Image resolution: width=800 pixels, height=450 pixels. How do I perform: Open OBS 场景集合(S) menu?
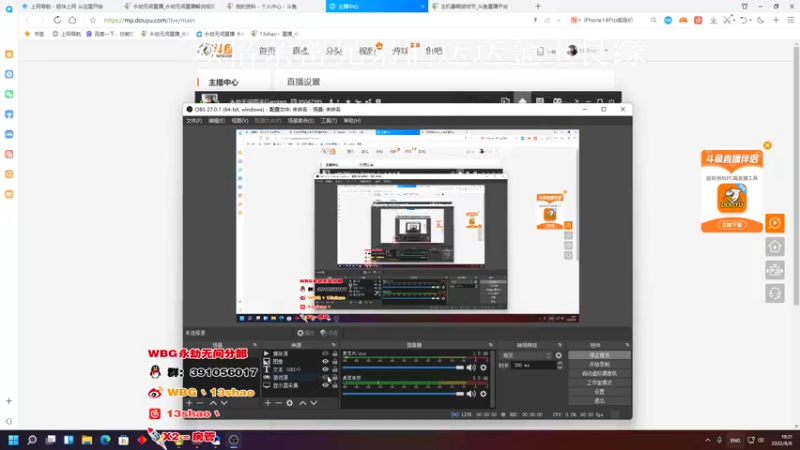(301, 121)
